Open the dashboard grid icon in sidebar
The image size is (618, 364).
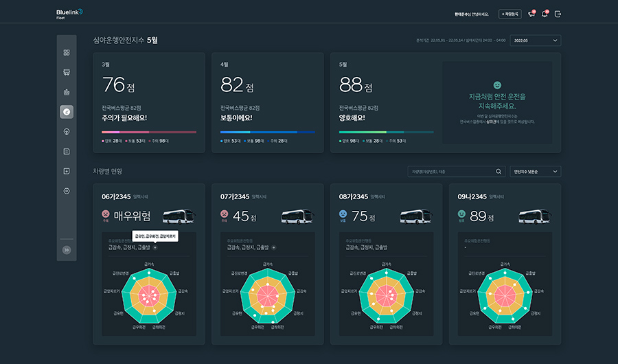(x=67, y=52)
